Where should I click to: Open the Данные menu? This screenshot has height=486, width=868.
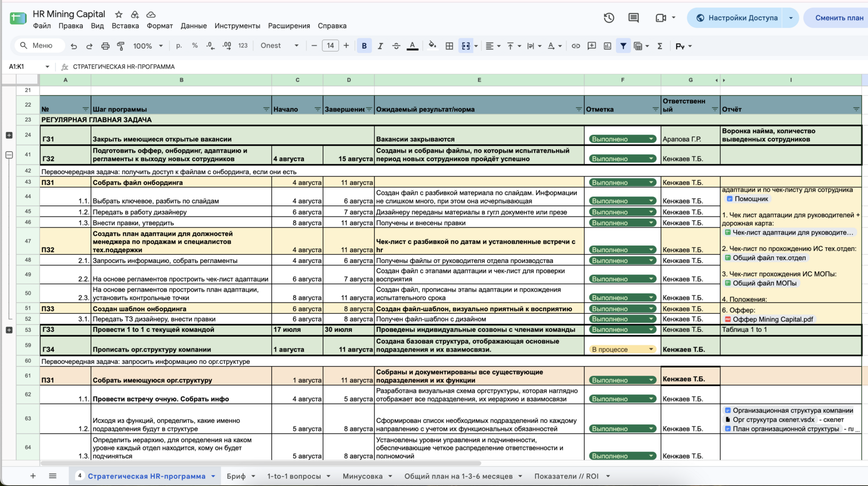click(x=194, y=26)
